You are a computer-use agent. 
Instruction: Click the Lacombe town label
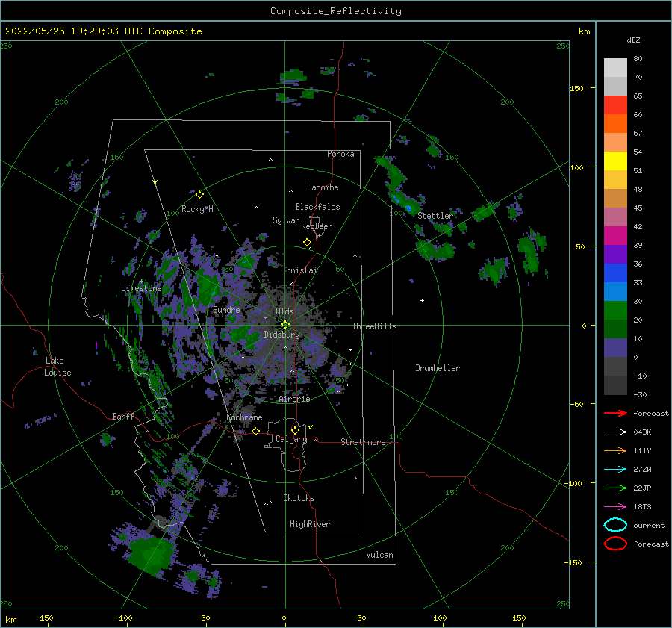coord(323,187)
